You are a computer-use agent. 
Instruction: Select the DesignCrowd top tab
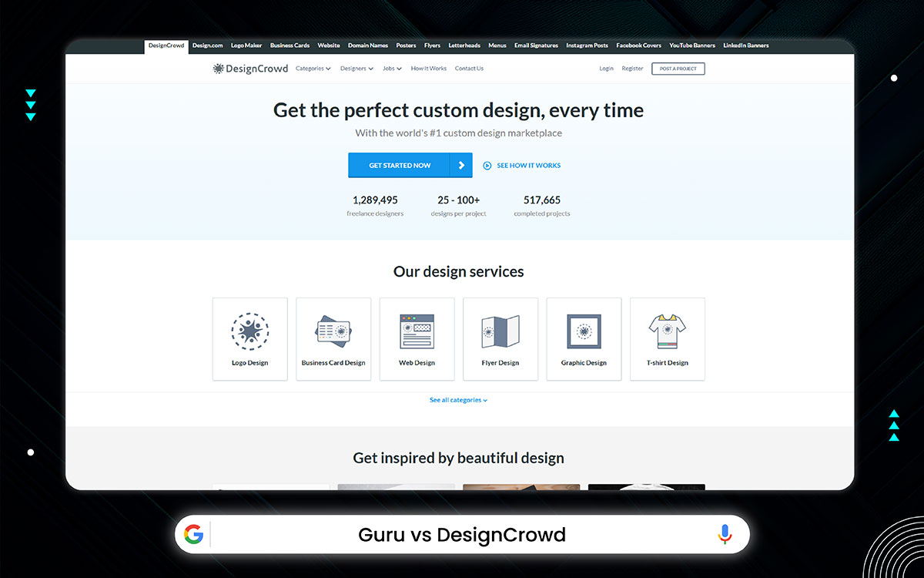click(x=166, y=46)
